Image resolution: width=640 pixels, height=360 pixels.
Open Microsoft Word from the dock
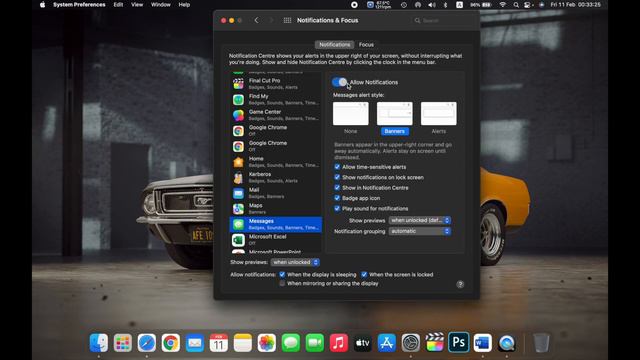click(482, 343)
